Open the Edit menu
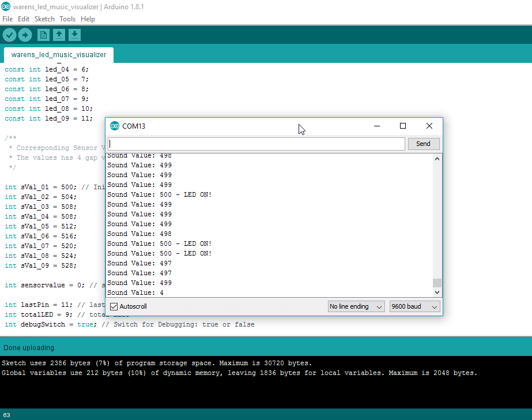532x420 pixels. [24, 19]
